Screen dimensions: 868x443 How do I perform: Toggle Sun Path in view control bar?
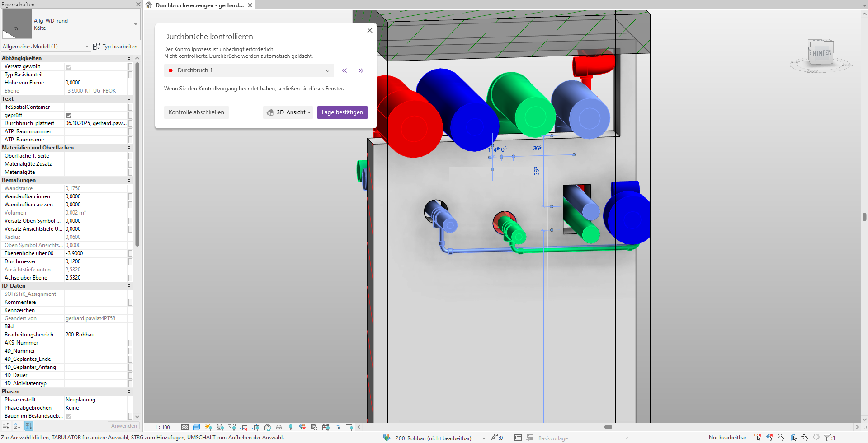click(208, 427)
